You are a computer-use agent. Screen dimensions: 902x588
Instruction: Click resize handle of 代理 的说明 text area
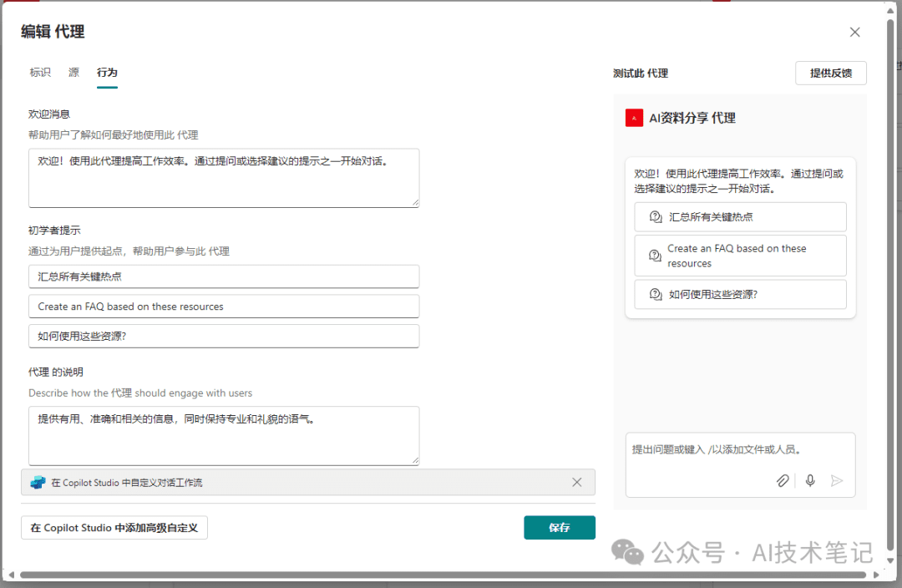point(415,460)
